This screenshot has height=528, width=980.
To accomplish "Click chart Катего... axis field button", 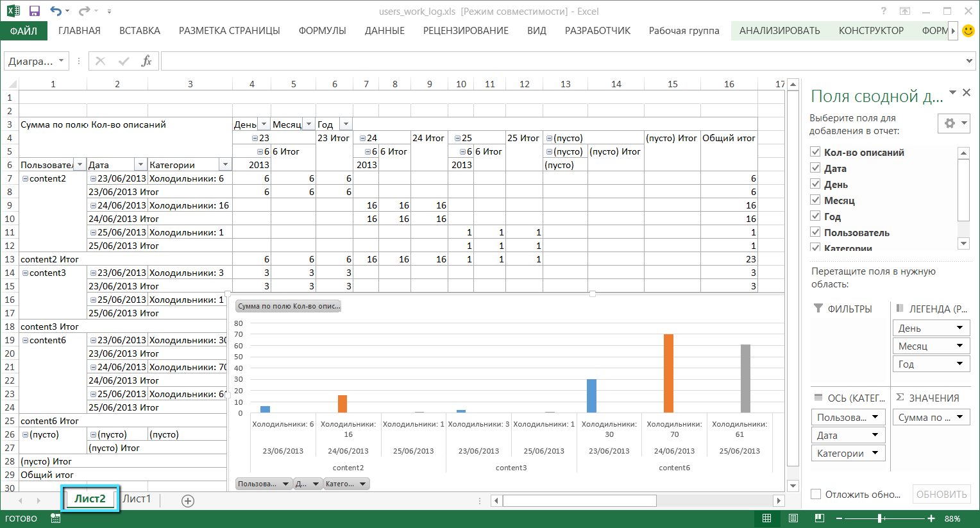I will click(x=346, y=484).
